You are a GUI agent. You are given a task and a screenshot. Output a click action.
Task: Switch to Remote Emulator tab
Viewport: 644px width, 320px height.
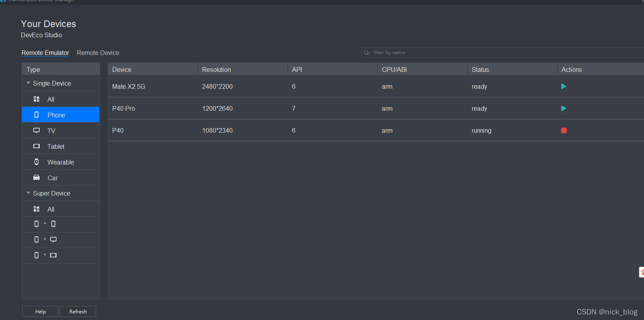point(45,53)
